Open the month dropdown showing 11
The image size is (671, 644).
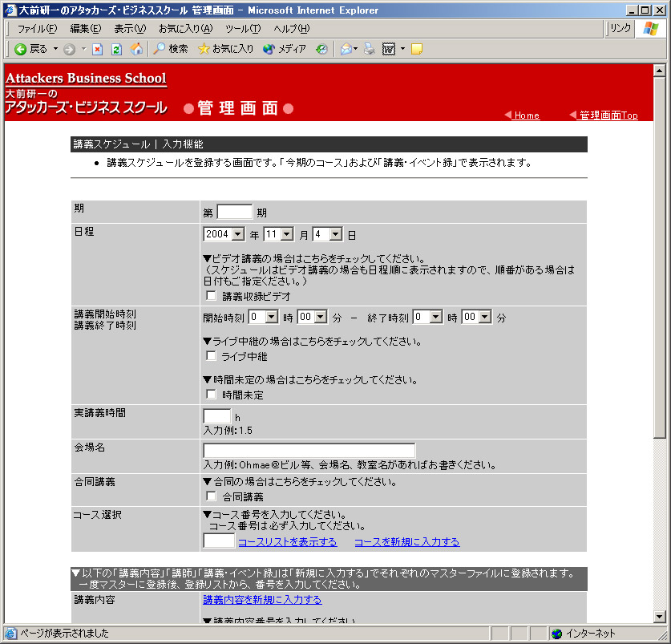tap(279, 234)
